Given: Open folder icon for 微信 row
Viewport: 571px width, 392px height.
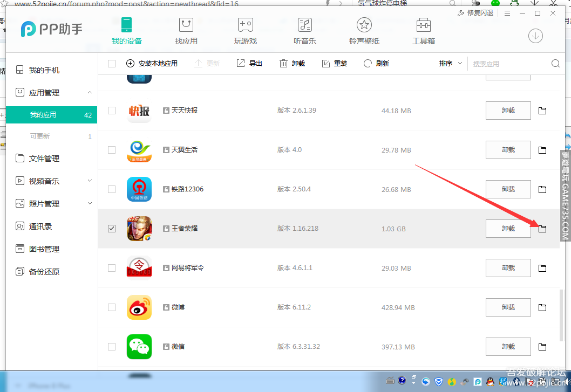Looking at the screenshot, I should pyautogui.click(x=542, y=347).
